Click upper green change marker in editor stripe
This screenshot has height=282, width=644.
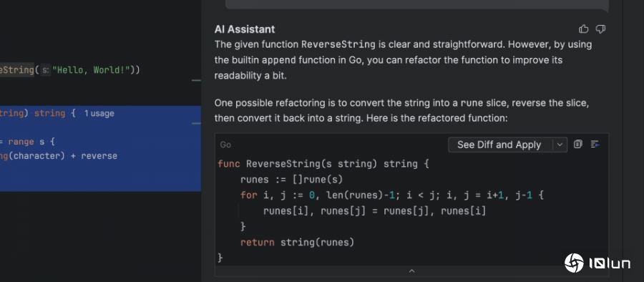(196, 80)
